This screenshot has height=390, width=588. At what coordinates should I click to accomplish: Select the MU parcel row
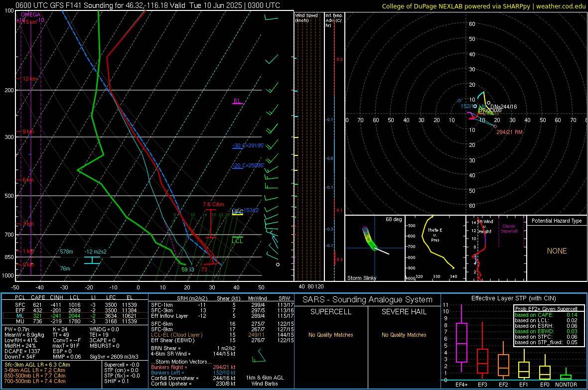click(x=75, y=321)
